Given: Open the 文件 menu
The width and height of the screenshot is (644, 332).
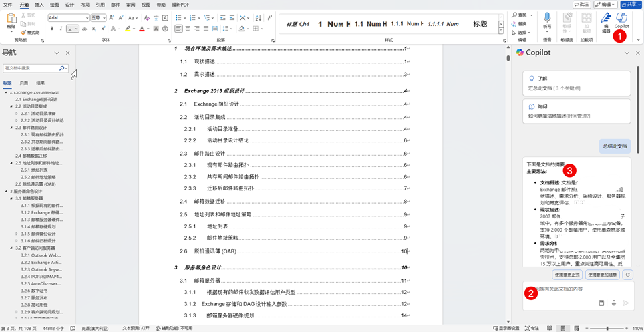Looking at the screenshot, I should [7, 5].
